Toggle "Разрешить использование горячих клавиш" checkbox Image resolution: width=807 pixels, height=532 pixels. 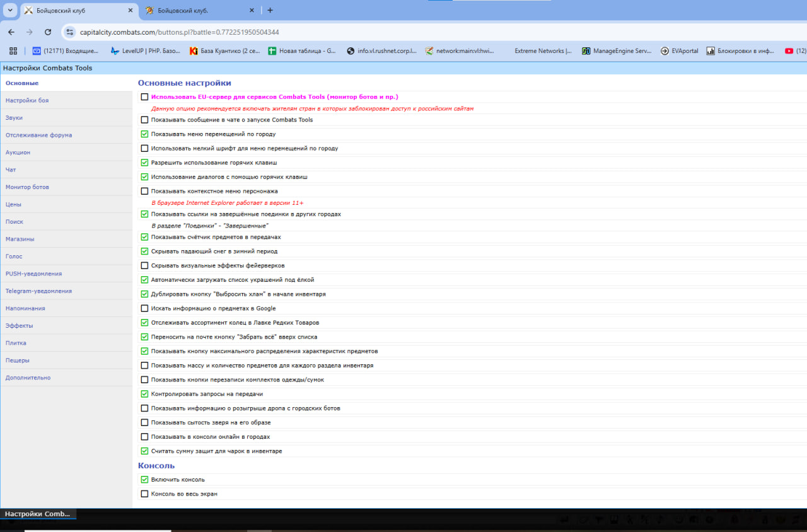(x=145, y=163)
